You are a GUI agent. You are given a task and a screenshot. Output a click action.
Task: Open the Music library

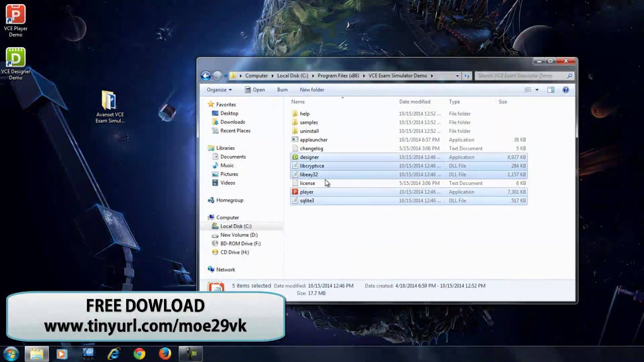[x=227, y=165]
